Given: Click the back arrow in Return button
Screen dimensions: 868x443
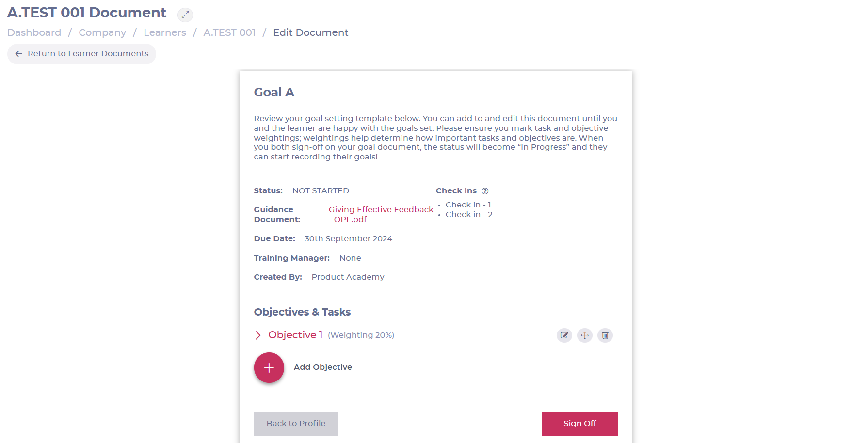Looking at the screenshot, I should click(x=19, y=54).
